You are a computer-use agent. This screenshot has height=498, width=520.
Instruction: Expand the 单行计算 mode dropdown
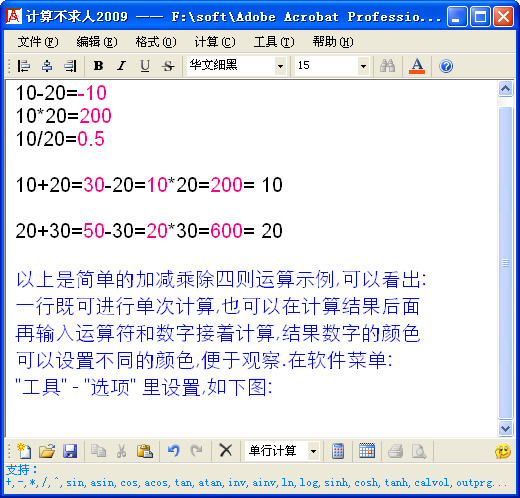point(313,451)
